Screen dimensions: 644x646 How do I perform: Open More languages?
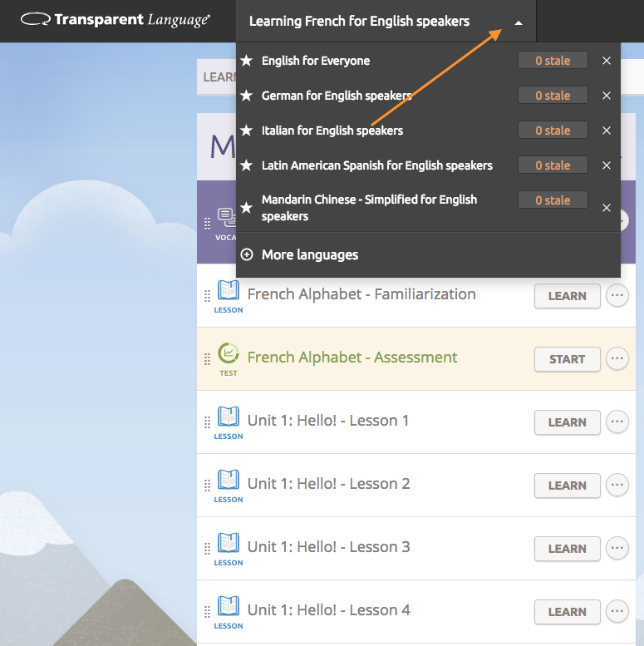click(310, 254)
